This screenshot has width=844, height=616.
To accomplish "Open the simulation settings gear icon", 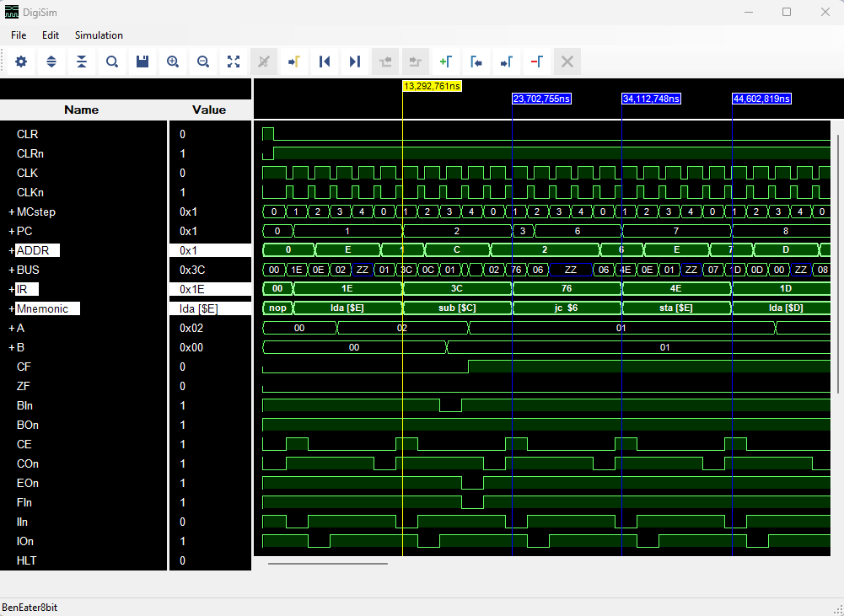I will [20, 62].
